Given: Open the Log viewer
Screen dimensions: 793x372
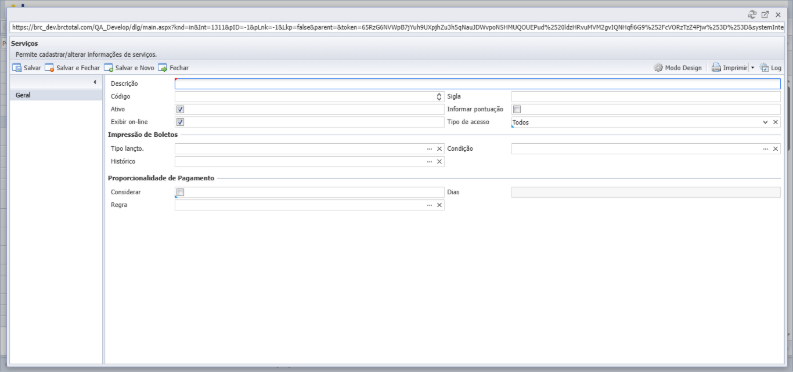Looking at the screenshot, I should tap(771, 68).
